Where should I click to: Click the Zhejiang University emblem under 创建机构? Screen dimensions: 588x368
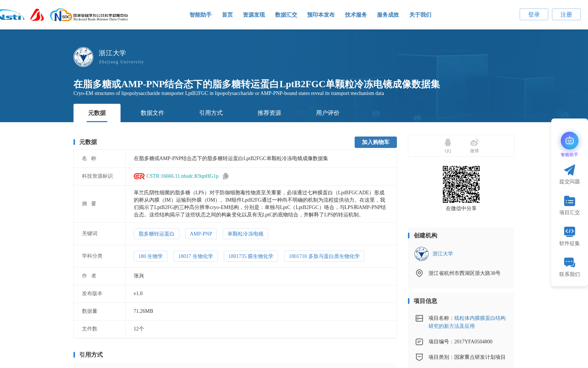[422, 254]
